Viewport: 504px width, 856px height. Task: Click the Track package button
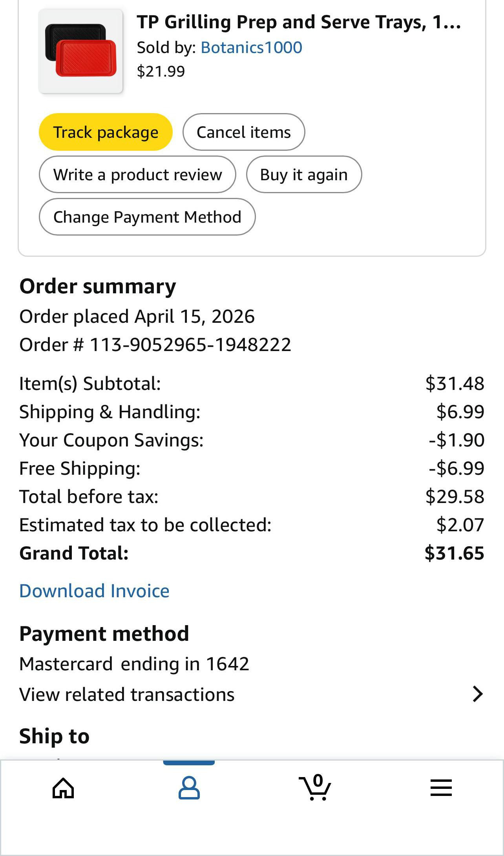[x=106, y=132]
